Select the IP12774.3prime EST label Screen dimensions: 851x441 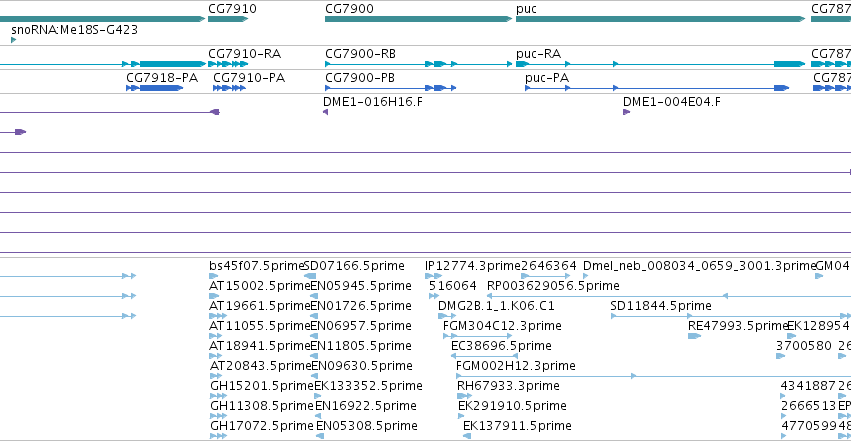coord(472,266)
